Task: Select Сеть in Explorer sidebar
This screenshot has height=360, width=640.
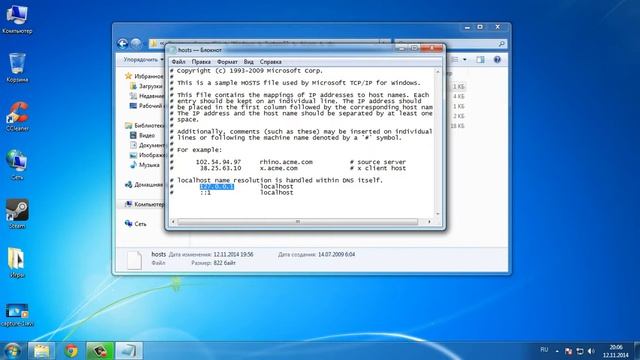Action: 136,224
